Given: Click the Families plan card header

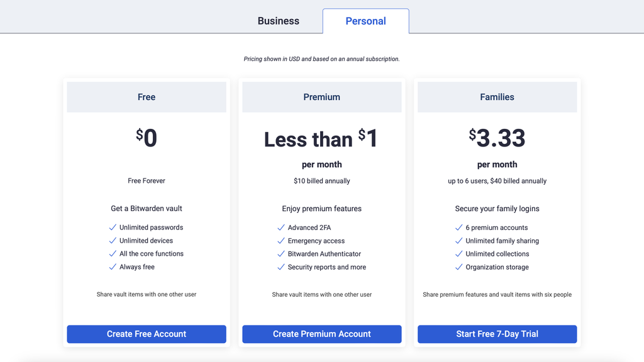Looking at the screenshot, I should click(497, 97).
